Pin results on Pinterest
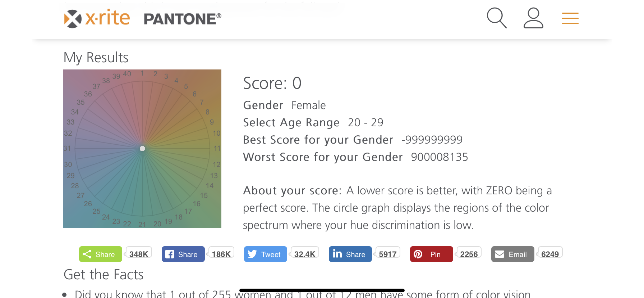The height and width of the screenshot is (298, 644). tap(432, 254)
